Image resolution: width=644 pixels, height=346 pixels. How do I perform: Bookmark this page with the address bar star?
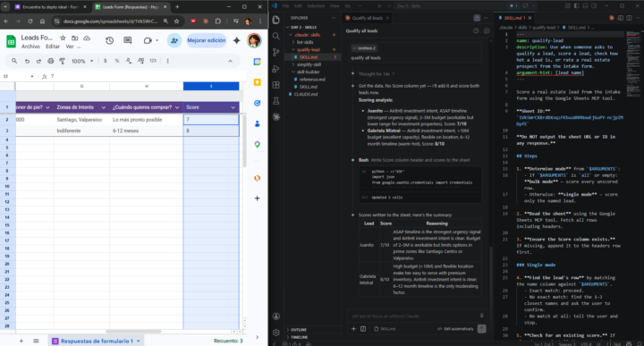(x=176, y=21)
